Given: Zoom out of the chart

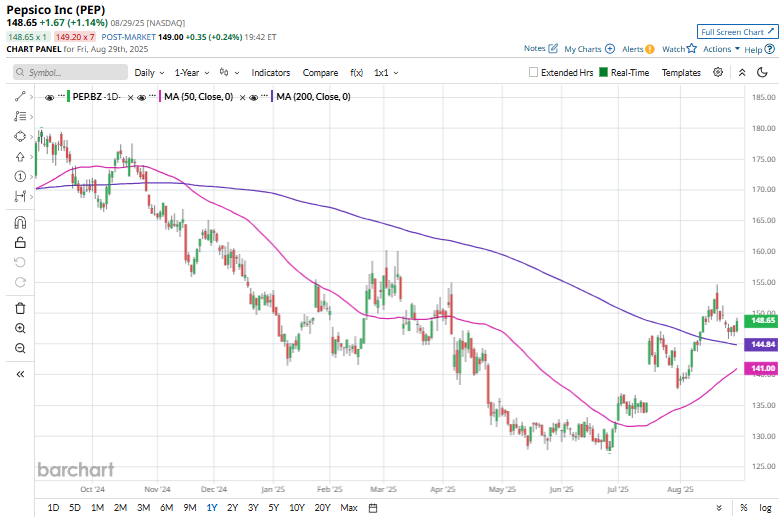Looking at the screenshot, I should pos(20,348).
